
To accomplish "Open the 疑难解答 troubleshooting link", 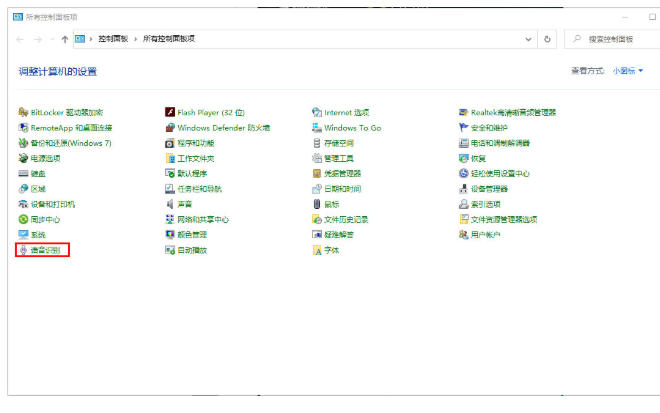I will tap(339, 234).
